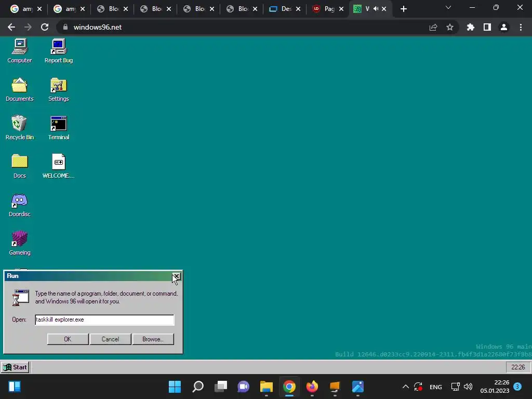Open the tab search dropdown chevron
This screenshot has height=399, width=532.
coord(448,7)
